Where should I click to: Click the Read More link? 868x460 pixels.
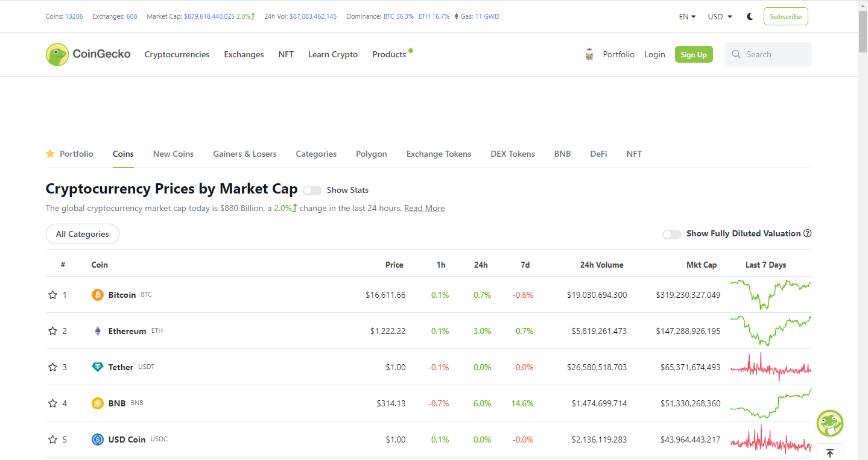pyautogui.click(x=424, y=208)
